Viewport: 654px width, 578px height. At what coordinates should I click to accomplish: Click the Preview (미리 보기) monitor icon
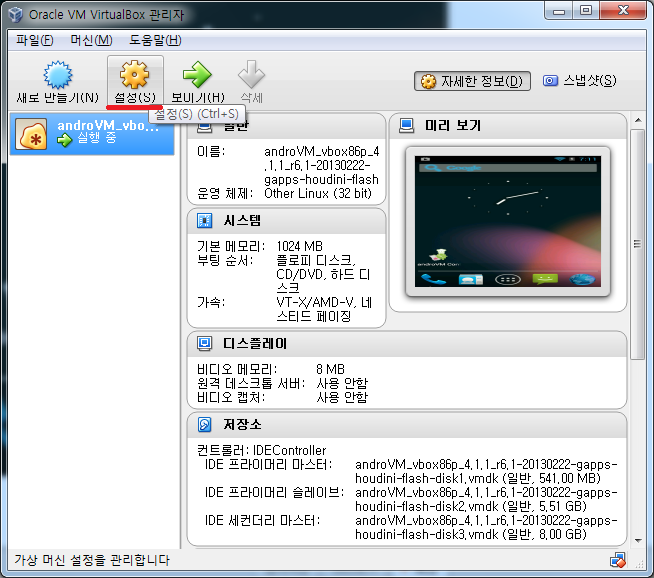point(406,125)
